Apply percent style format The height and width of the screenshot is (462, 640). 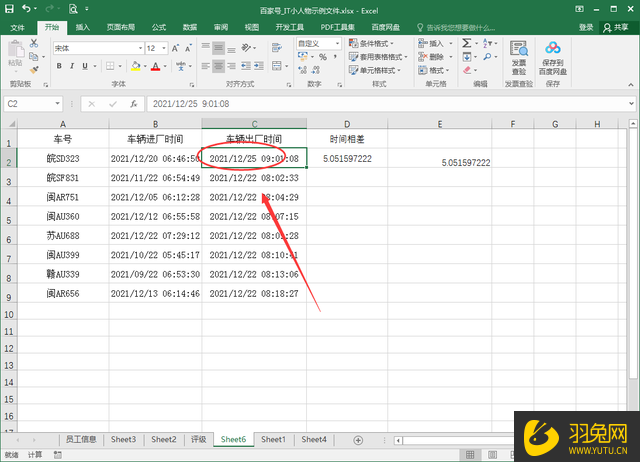(x=323, y=57)
